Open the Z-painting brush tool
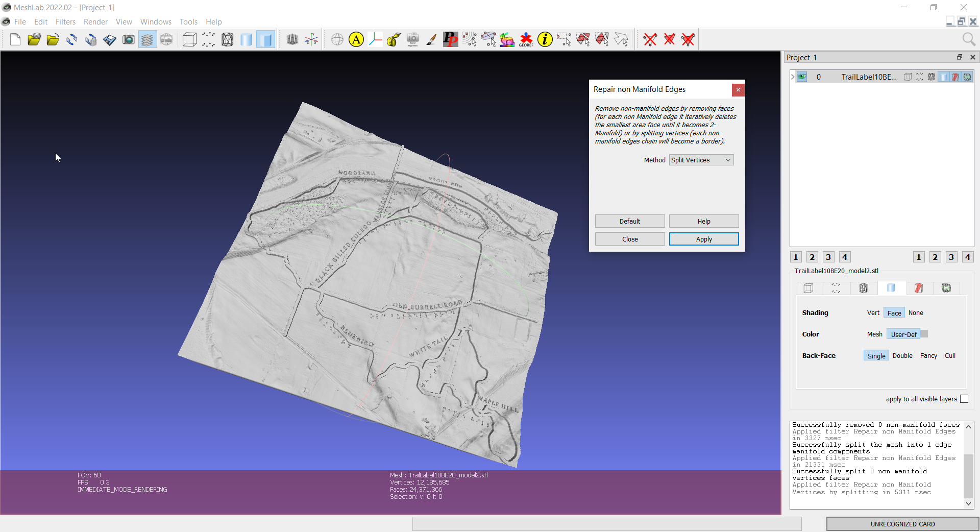The width and height of the screenshot is (980, 532). point(431,40)
